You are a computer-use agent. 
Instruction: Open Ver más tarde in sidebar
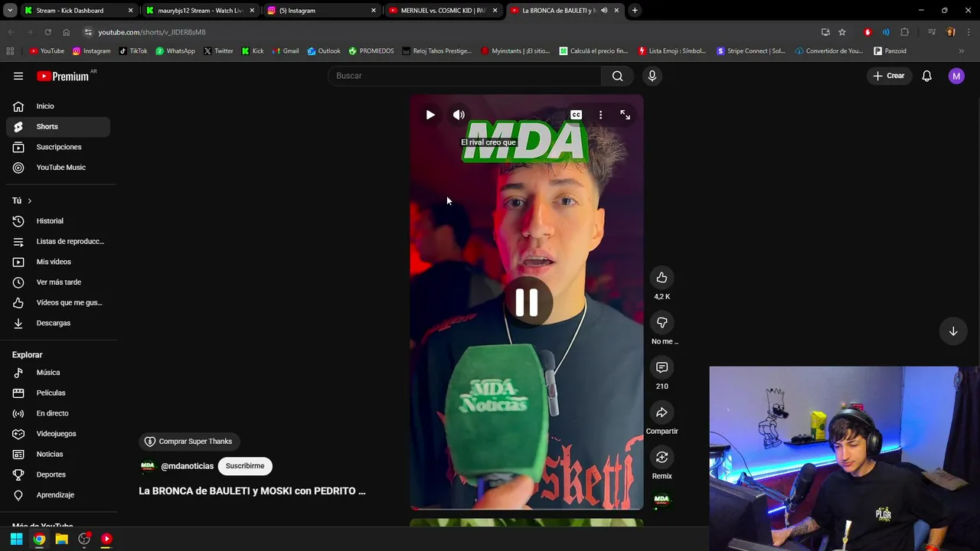tap(57, 282)
